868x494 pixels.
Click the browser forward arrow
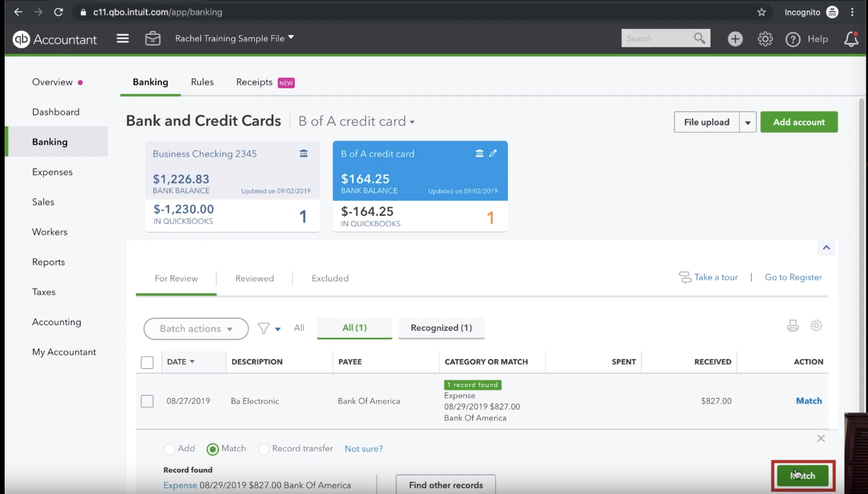38,12
